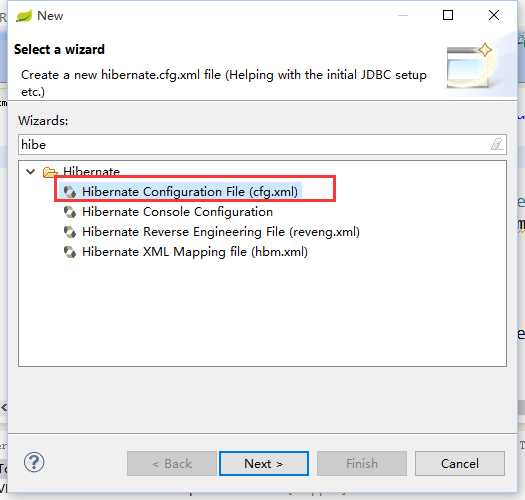
Task: Click the green leaf application icon in title bar
Action: point(24,16)
